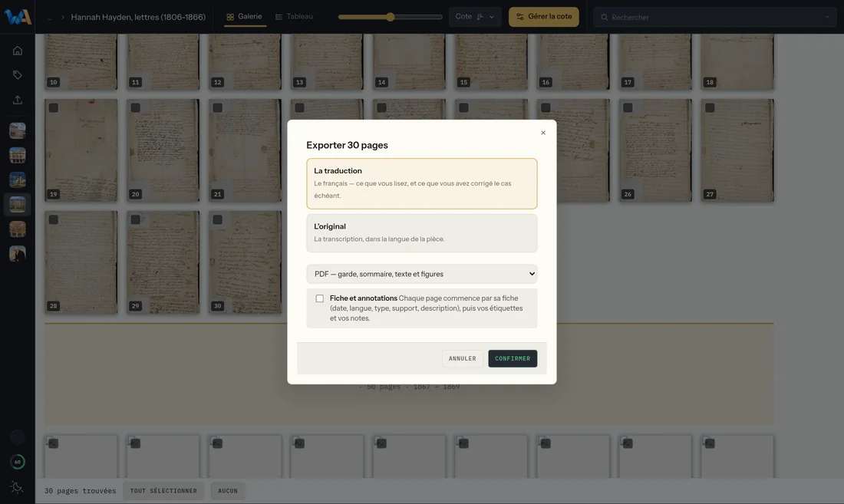
Task: Open page thumbnail numbered 14
Action: pyautogui.click(x=409, y=61)
